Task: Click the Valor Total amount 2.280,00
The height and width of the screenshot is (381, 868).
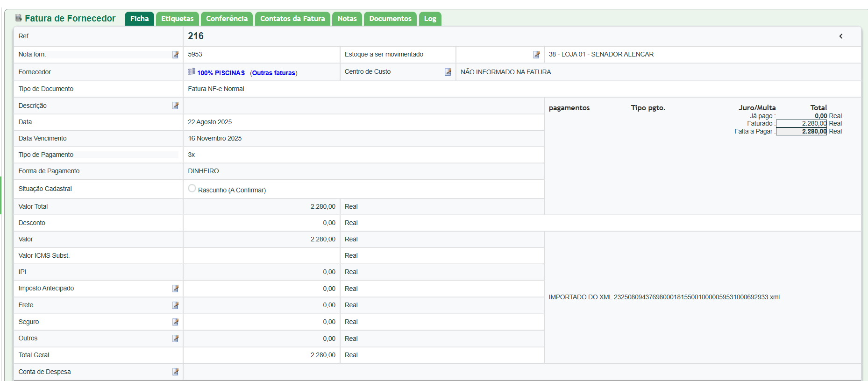Action: point(323,206)
